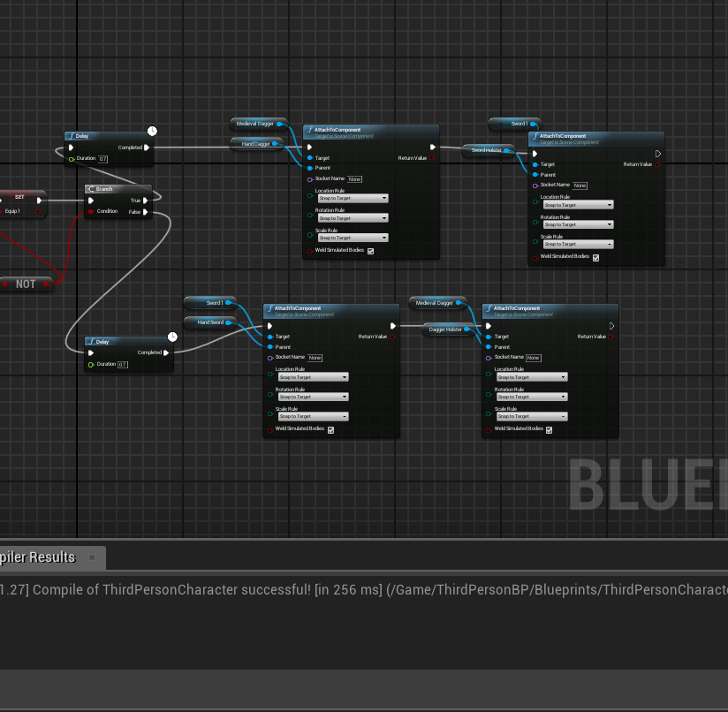Click the Parent pin on the Sword Holster attach node
The height and width of the screenshot is (712, 728).
(535, 175)
